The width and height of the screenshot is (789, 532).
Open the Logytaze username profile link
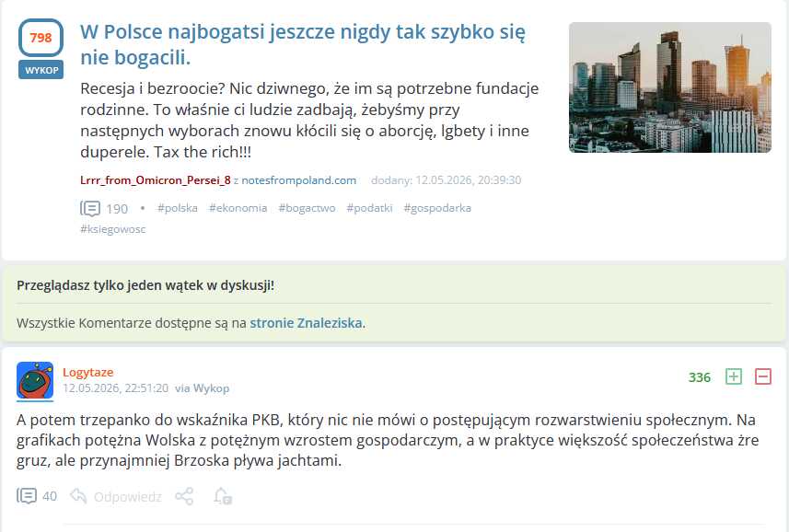88,372
